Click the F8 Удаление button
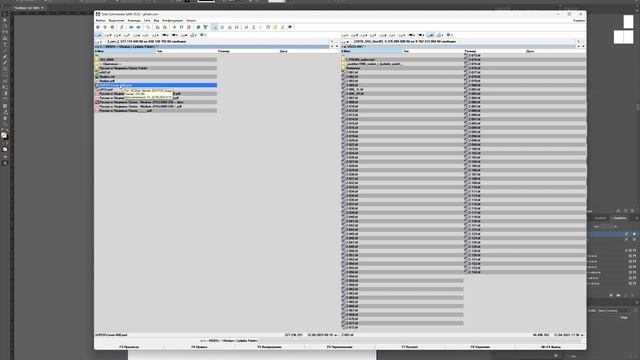 [480, 347]
